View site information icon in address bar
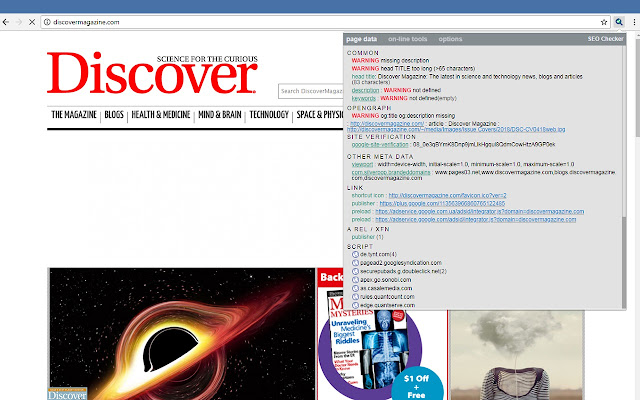 pos(47,22)
